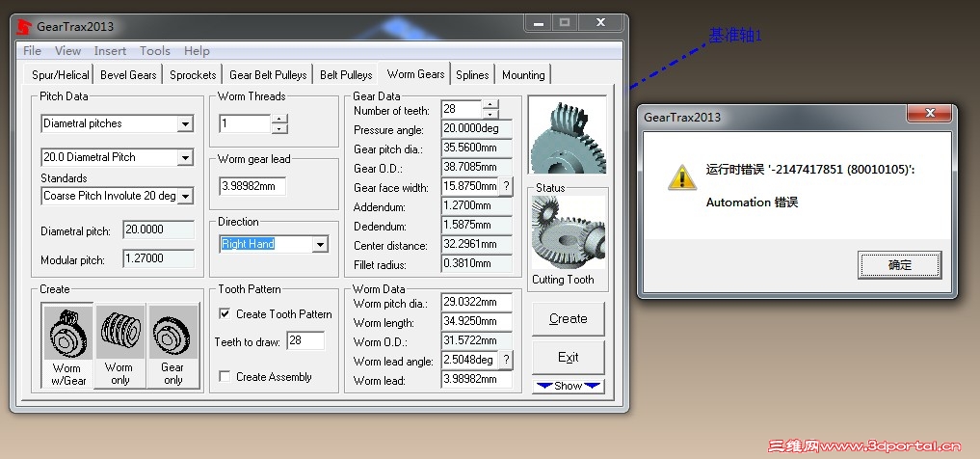Click Worm length value 34.9250mm
The width and height of the screenshot is (980, 459).
(476, 321)
